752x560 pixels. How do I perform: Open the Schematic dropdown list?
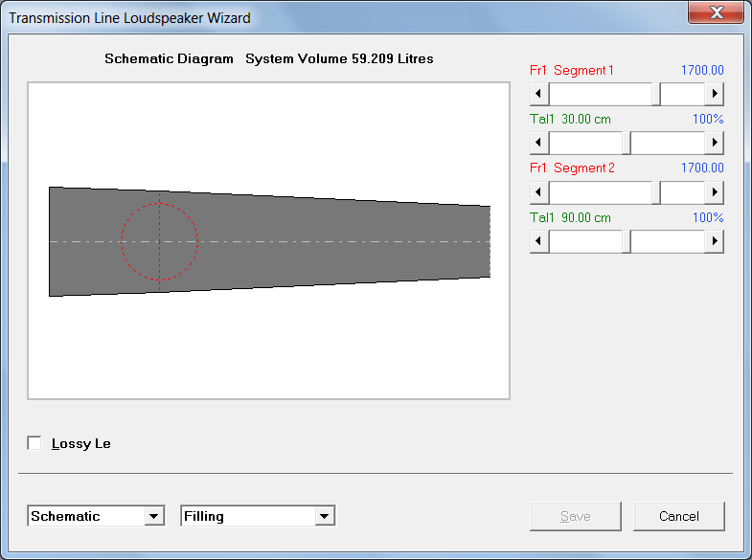(x=154, y=516)
